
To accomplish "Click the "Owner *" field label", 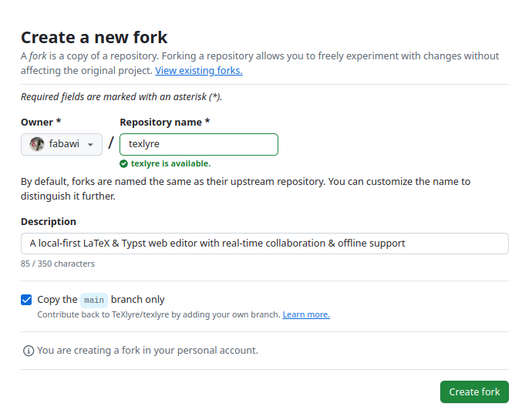I will [41, 122].
